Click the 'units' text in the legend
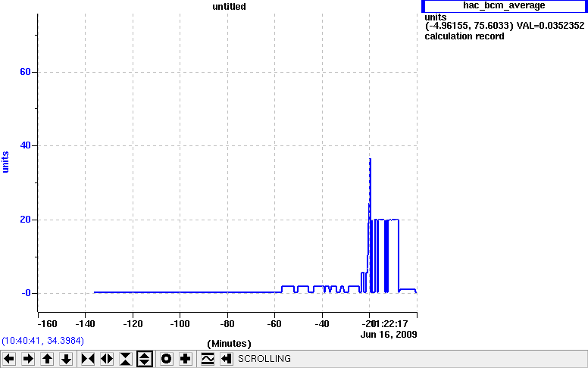Screen dimensions: 588x368 click(436, 17)
